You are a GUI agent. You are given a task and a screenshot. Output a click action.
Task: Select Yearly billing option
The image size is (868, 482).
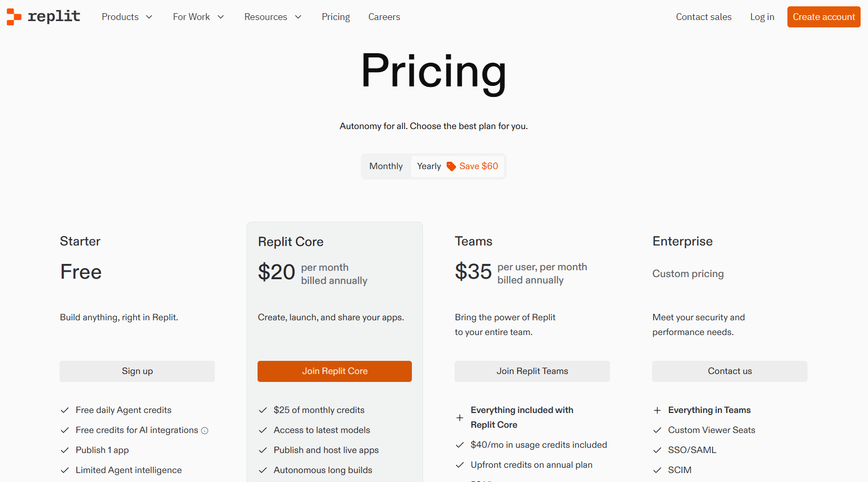[x=429, y=166]
